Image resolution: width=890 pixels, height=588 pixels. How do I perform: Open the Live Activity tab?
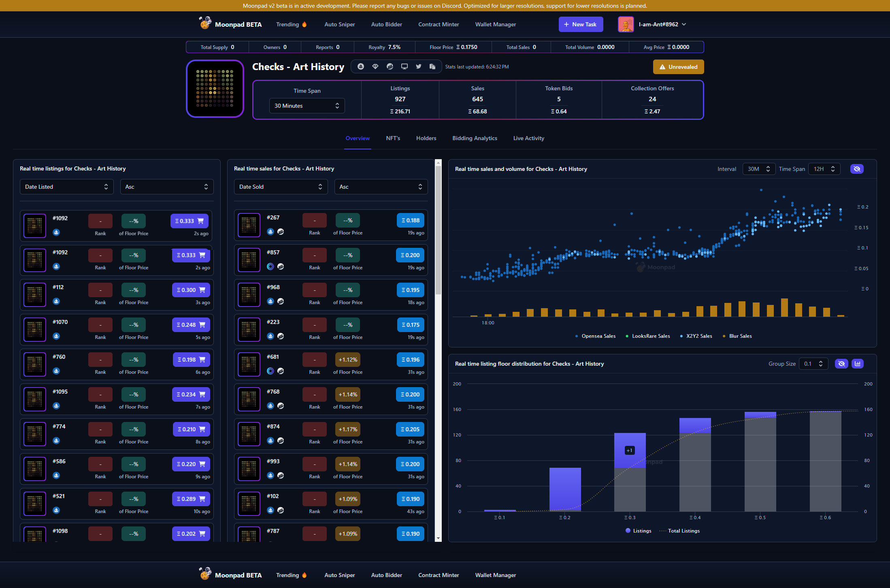click(x=528, y=138)
